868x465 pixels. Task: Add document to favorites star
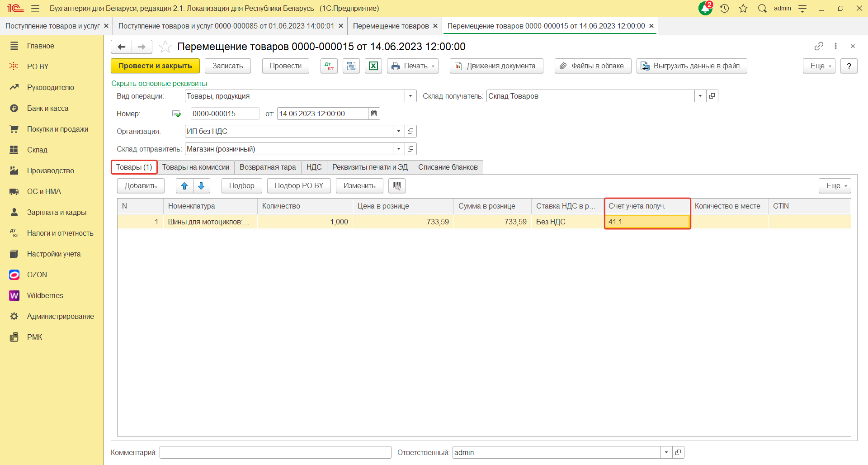[x=165, y=47]
